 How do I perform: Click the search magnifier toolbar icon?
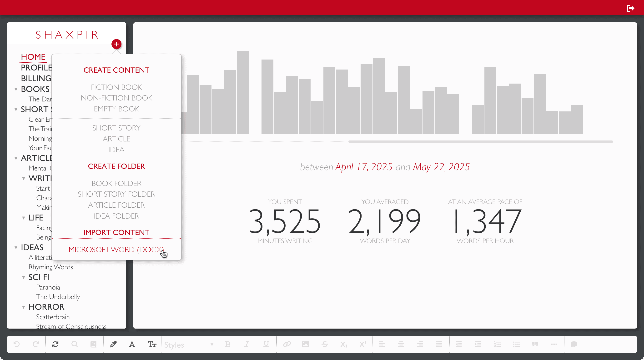coord(75,344)
